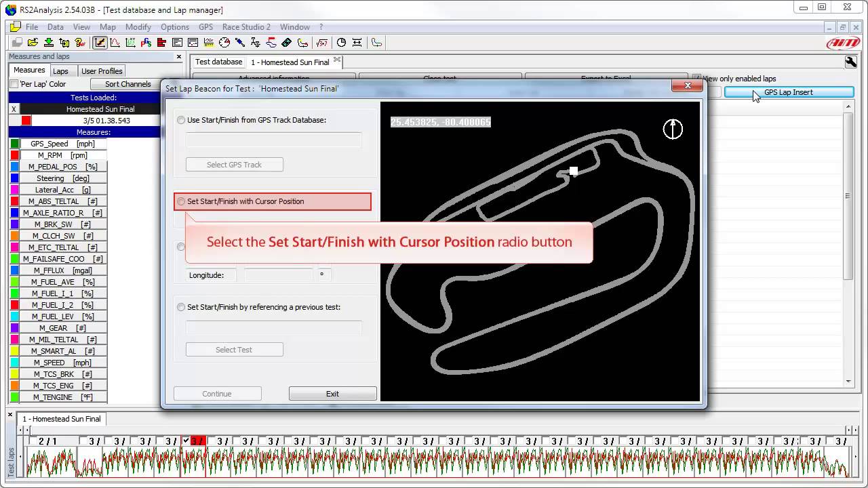This screenshot has width=868, height=488.
Task: Click the Exit button in the dialog
Action: point(332,394)
